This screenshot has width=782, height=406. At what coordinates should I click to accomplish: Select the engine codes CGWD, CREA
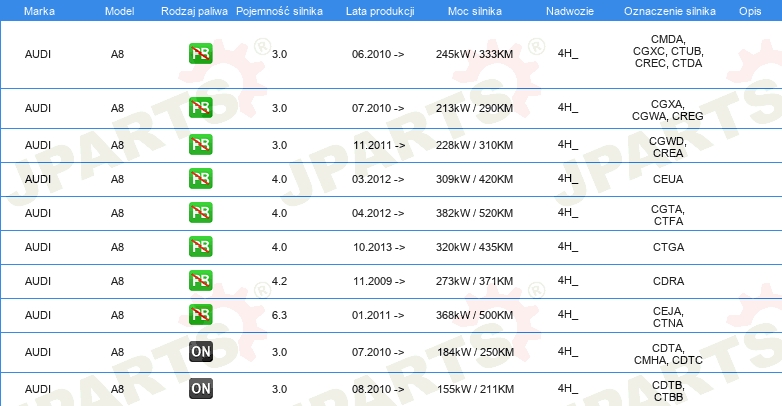click(x=668, y=147)
